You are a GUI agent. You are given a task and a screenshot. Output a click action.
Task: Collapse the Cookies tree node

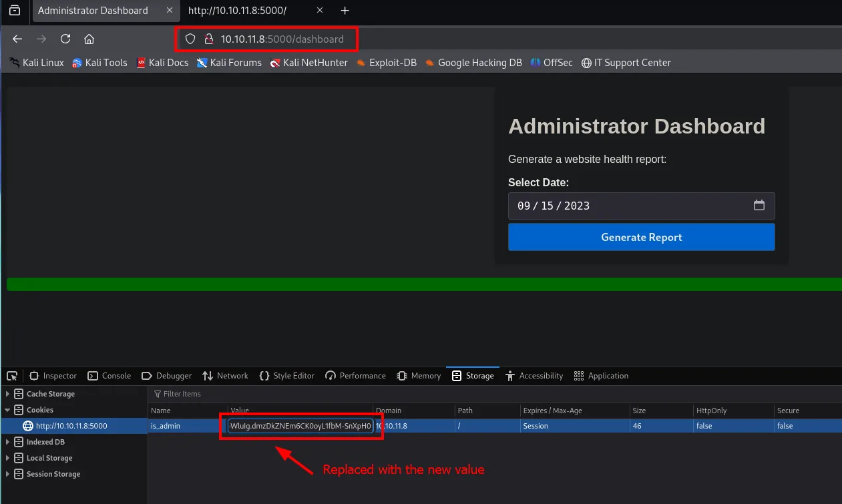point(8,410)
